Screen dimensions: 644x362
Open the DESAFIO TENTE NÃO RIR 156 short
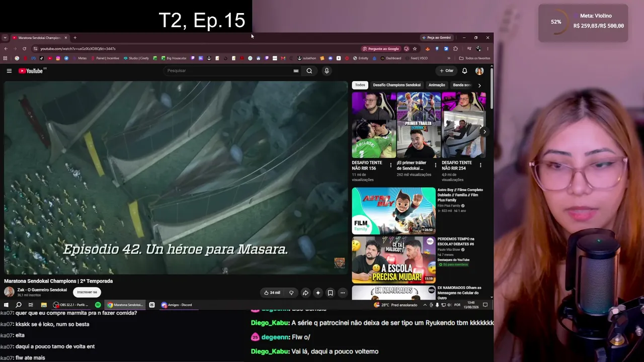point(374,125)
